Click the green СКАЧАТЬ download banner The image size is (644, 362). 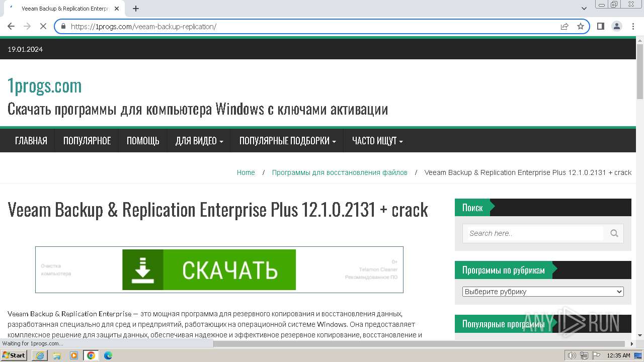(209, 270)
